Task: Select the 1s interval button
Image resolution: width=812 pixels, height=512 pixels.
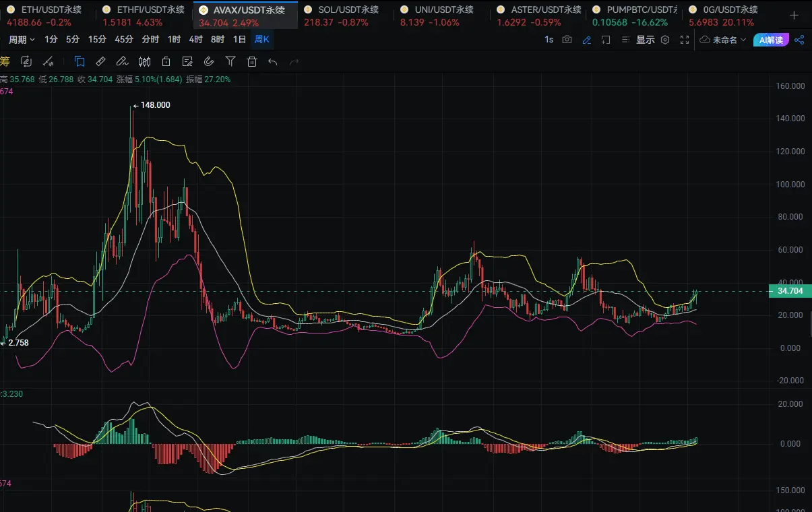Action: pyautogui.click(x=549, y=40)
